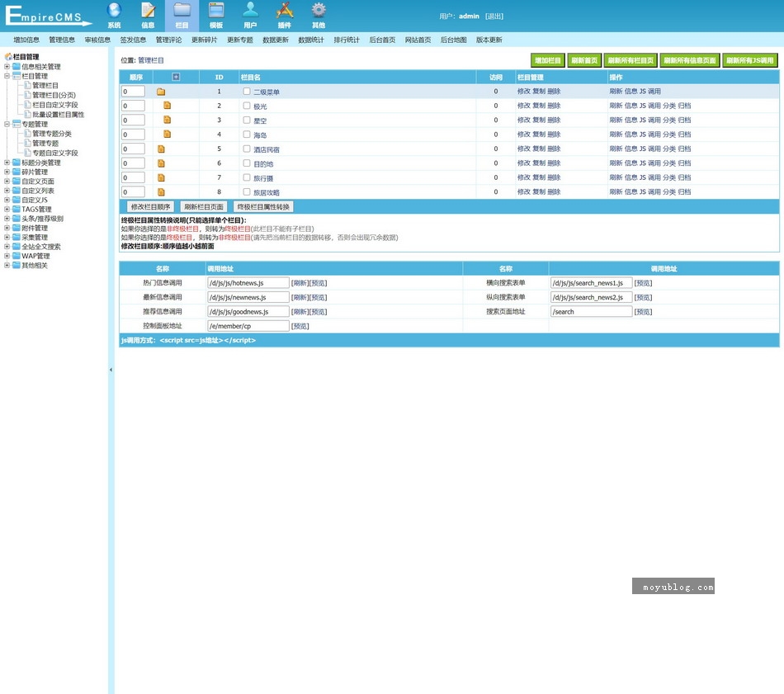Expand the 标题分类管理 tree node
784x694 pixels.
coord(7,163)
